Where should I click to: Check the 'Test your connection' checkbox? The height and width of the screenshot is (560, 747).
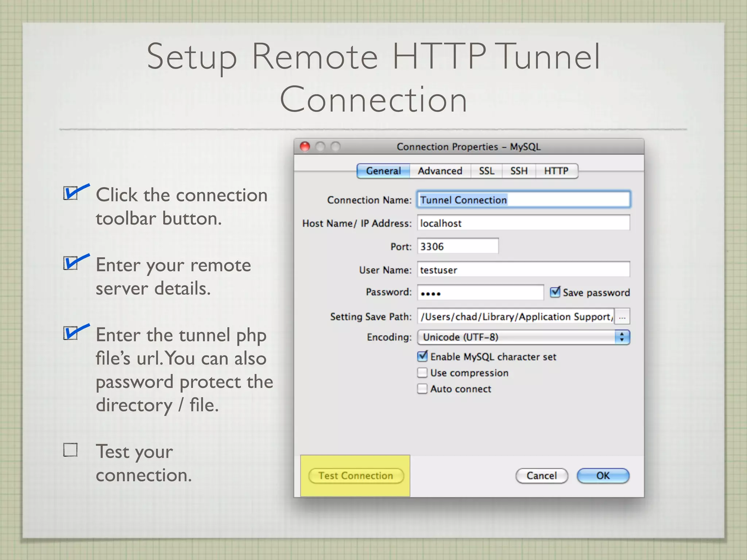click(70, 450)
